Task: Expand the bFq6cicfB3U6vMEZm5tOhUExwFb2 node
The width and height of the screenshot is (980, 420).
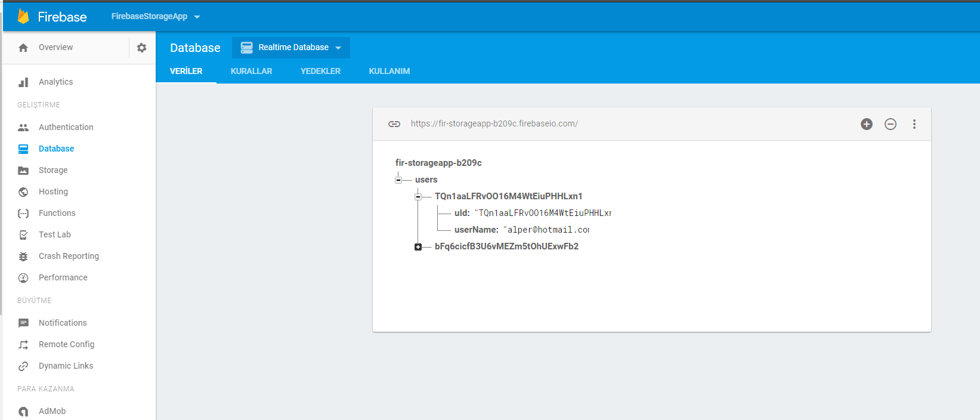Action: point(418,247)
